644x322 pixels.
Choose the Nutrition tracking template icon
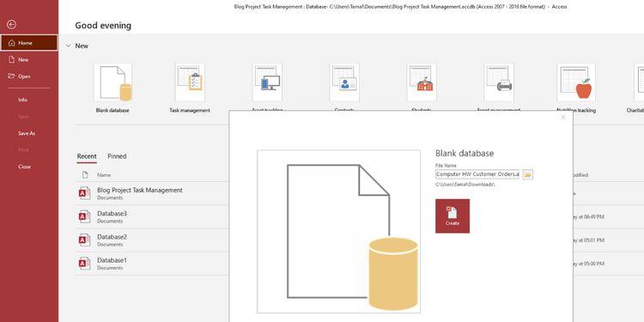click(x=576, y=82)
